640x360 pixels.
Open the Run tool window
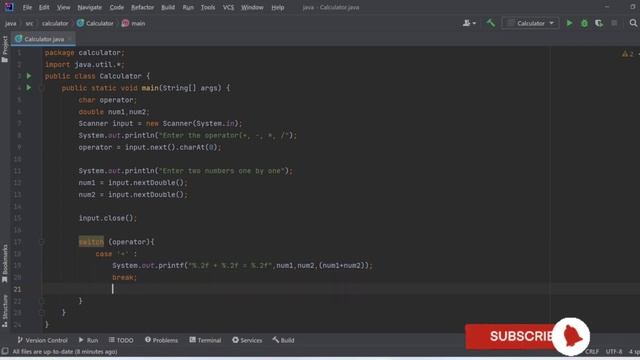88,340
